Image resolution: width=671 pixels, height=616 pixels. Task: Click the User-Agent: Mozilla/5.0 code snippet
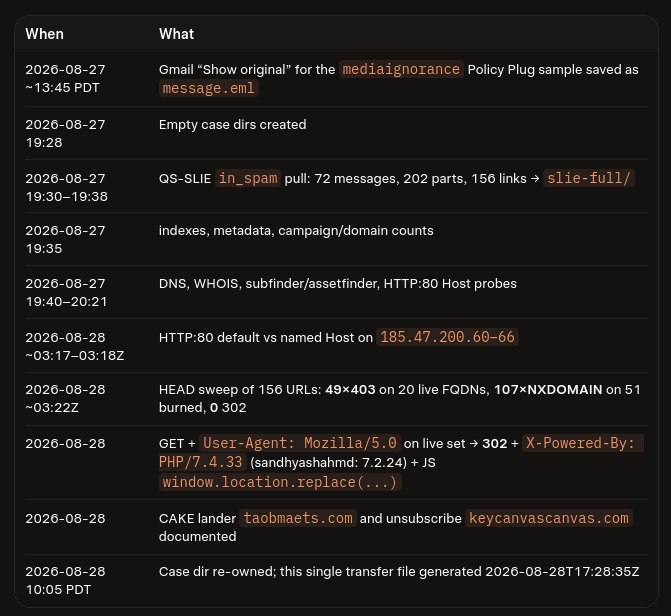[x=300, y=443]
